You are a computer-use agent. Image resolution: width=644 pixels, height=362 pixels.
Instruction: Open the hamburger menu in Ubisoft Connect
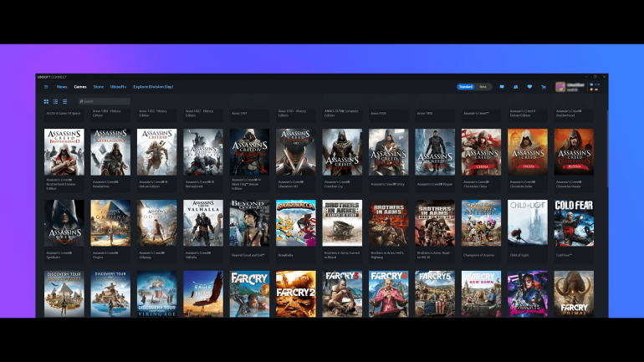(x=46, y=87)
